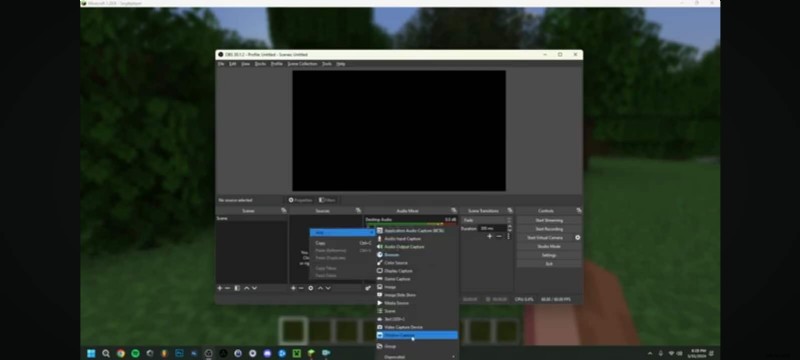Add a new scene with plus
800x360 pixels.
coord(220,288)
